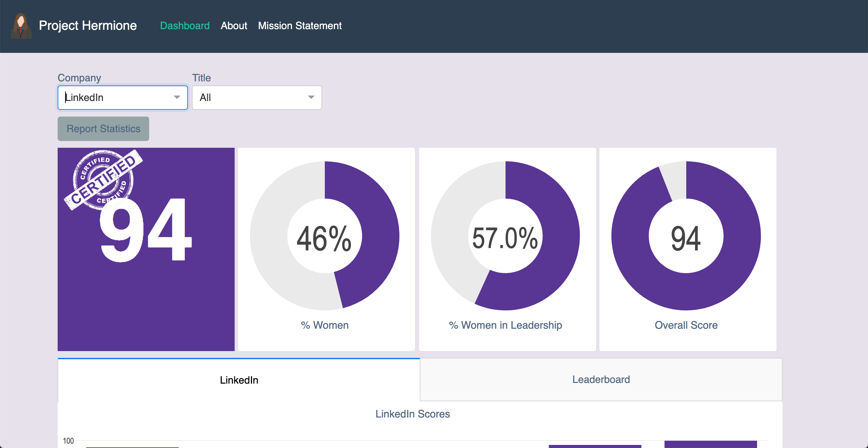Open the Title filter set to All
868x448 pixels.
pos(249,98)
